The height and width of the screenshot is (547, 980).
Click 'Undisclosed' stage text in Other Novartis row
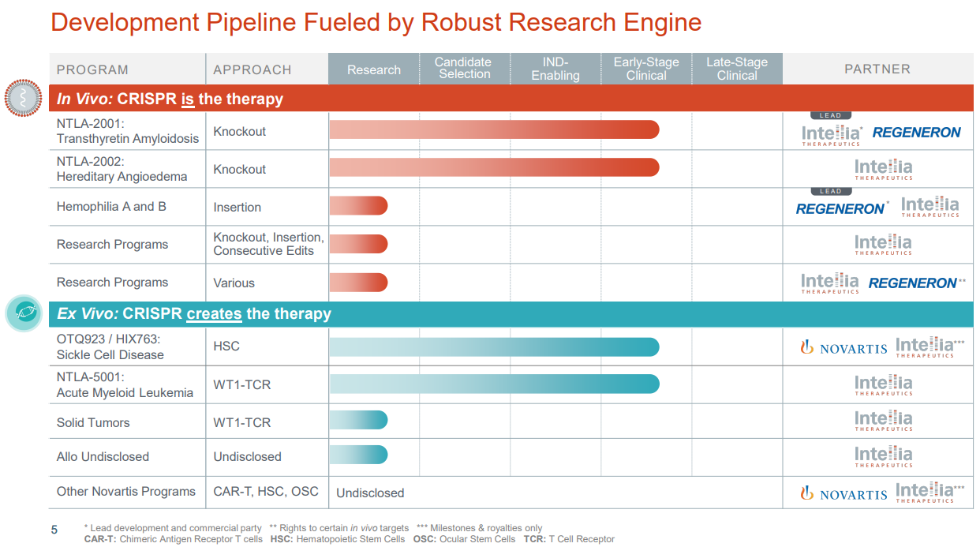tap(370, 493)
